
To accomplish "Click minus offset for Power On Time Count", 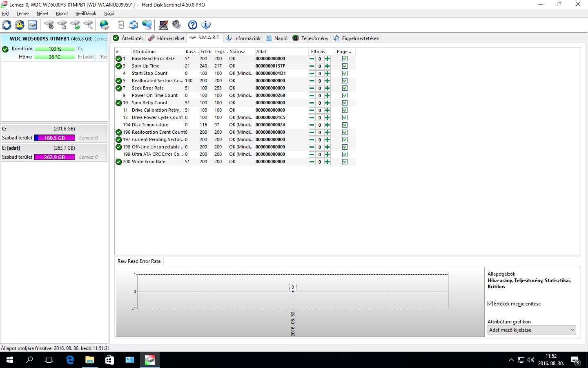I will pos(312,96).
